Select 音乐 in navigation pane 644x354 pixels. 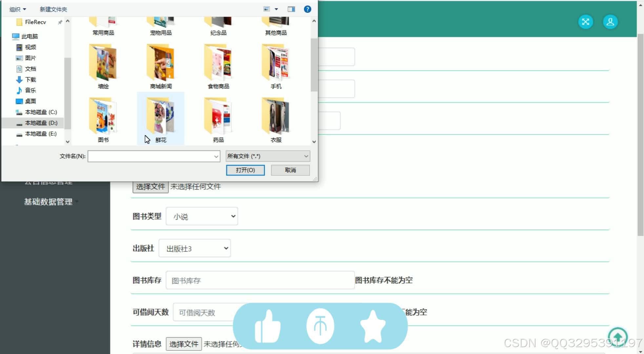(x=30, y=90)
